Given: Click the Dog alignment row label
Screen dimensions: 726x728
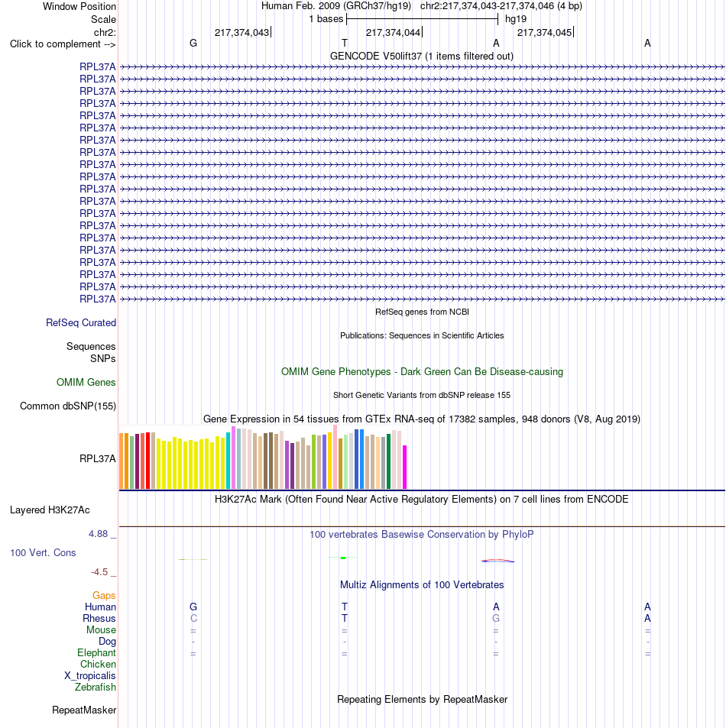Looking at the screenshot, I should tap(107, 642).
